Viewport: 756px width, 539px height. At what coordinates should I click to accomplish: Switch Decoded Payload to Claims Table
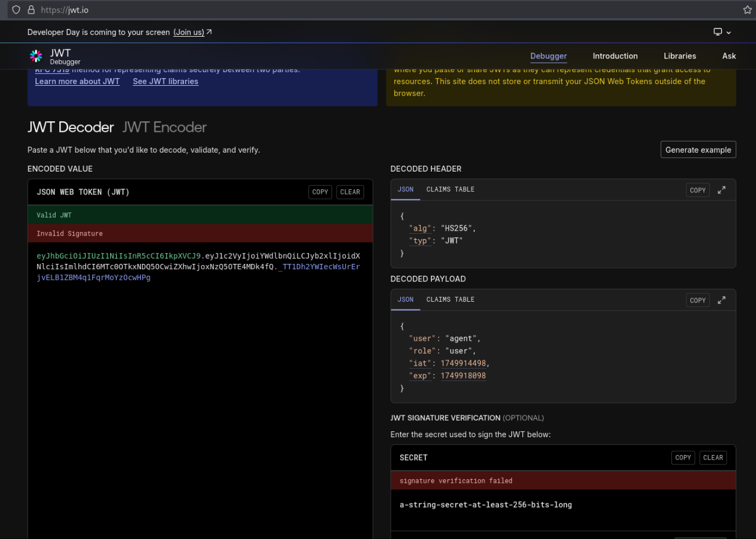click(x=451, y=299)
